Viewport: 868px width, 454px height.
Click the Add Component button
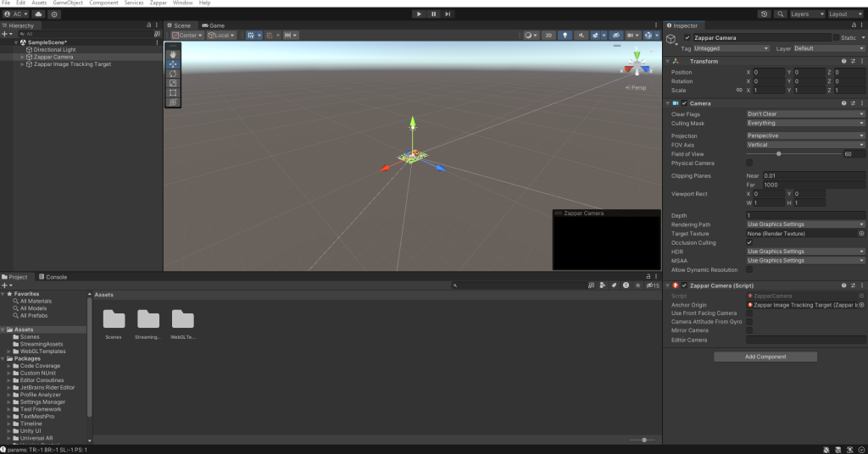pos(765,357)
